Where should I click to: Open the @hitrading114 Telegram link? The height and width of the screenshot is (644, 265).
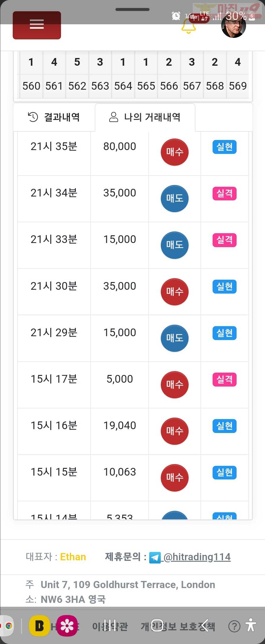tap(197, 557)
